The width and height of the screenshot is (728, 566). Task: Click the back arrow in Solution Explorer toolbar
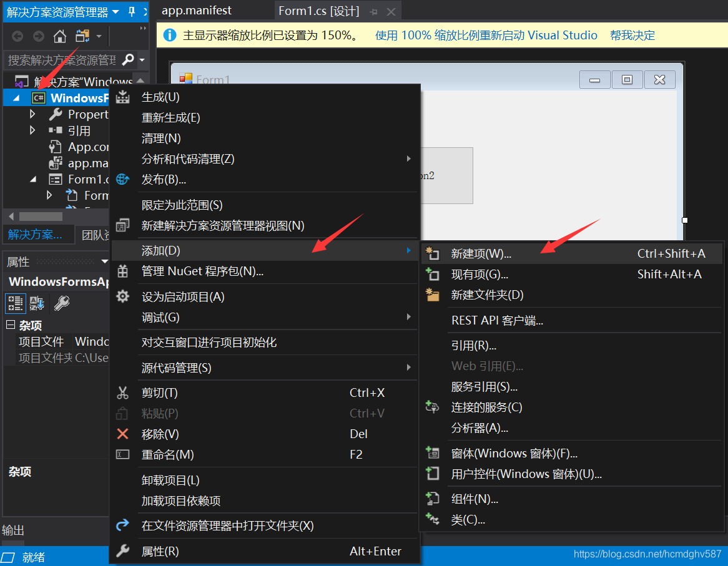tap(17, 36)
